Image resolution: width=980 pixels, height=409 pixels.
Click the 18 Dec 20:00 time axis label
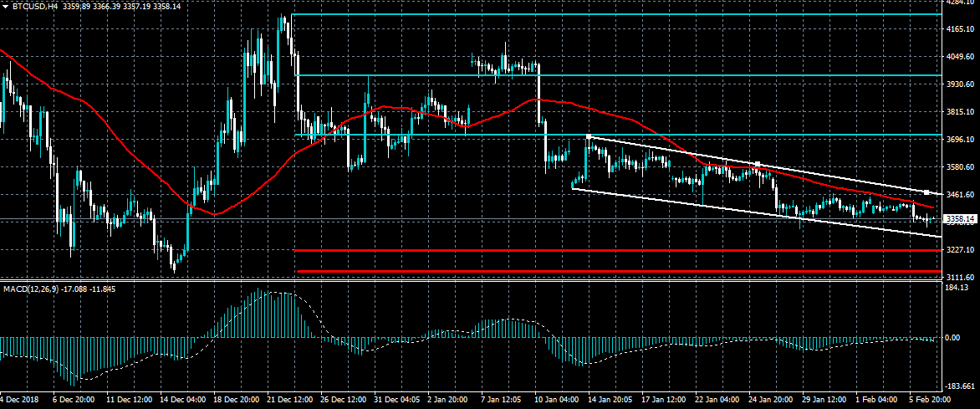[236, 400]
